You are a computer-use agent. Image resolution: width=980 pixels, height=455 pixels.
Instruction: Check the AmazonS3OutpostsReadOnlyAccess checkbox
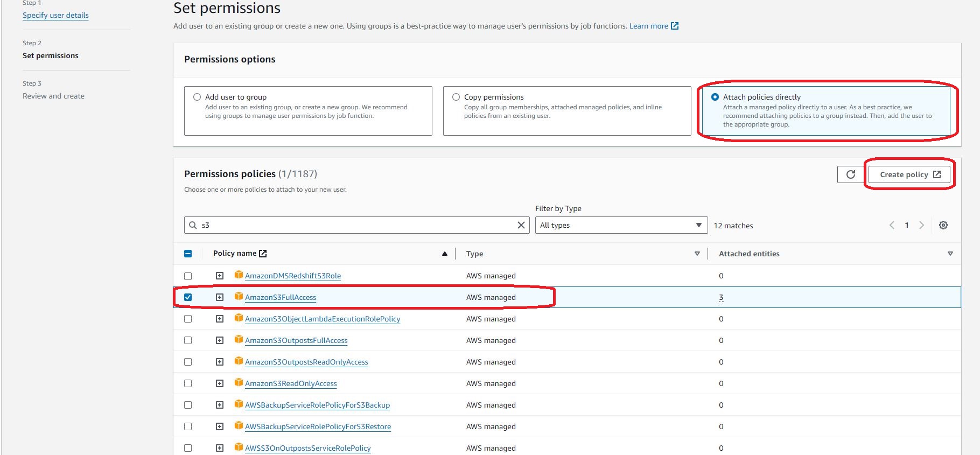click(x=188, y=362)
